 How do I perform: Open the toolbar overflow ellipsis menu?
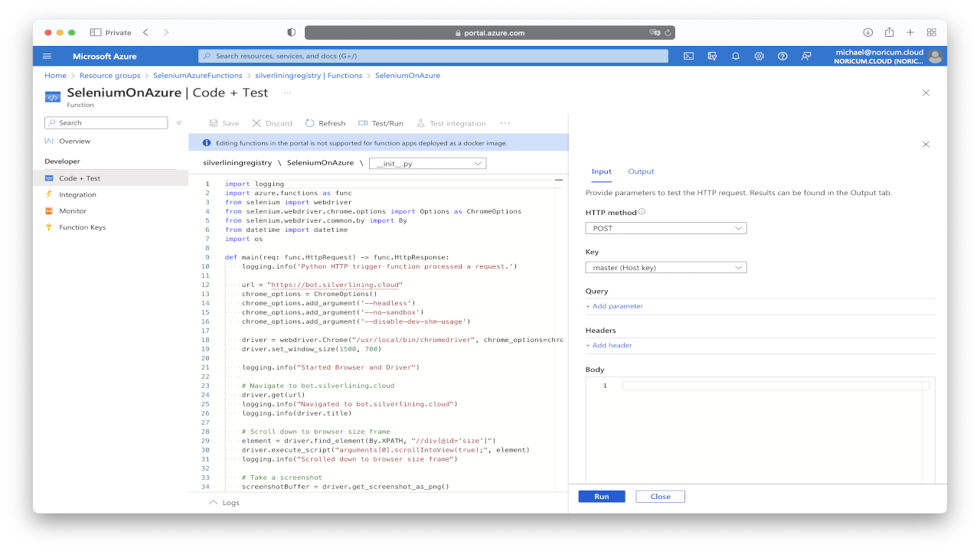[505, 123]
